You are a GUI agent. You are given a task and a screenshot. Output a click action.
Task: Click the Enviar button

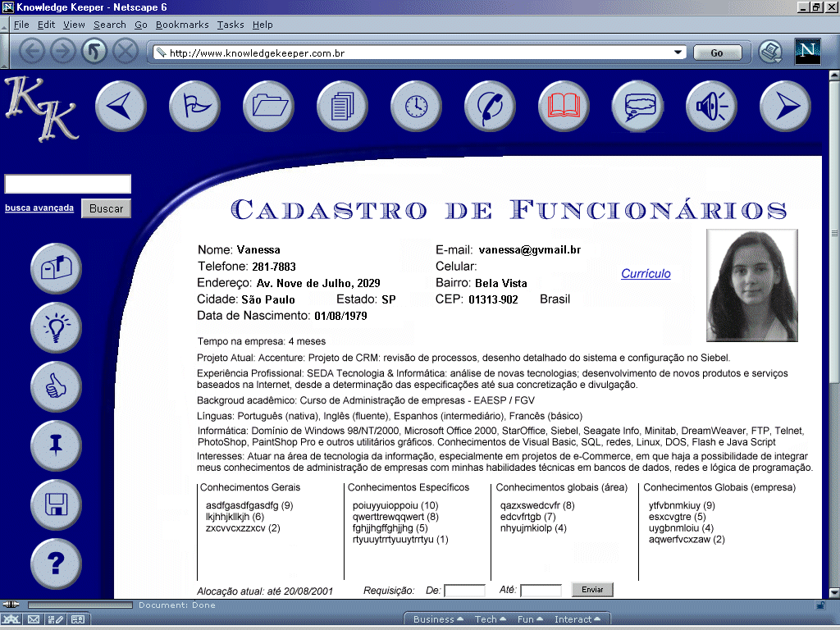pos(592,589)
